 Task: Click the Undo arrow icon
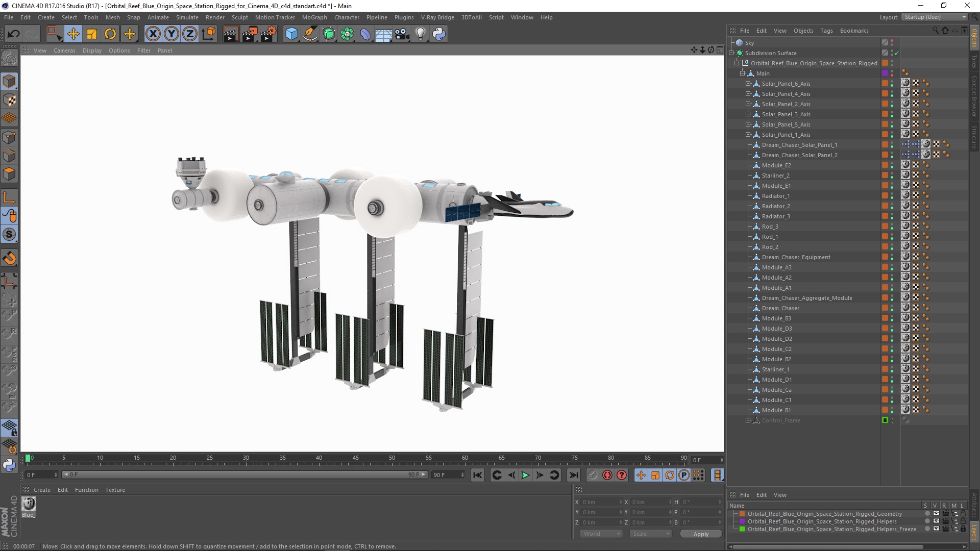click(14, 34)
